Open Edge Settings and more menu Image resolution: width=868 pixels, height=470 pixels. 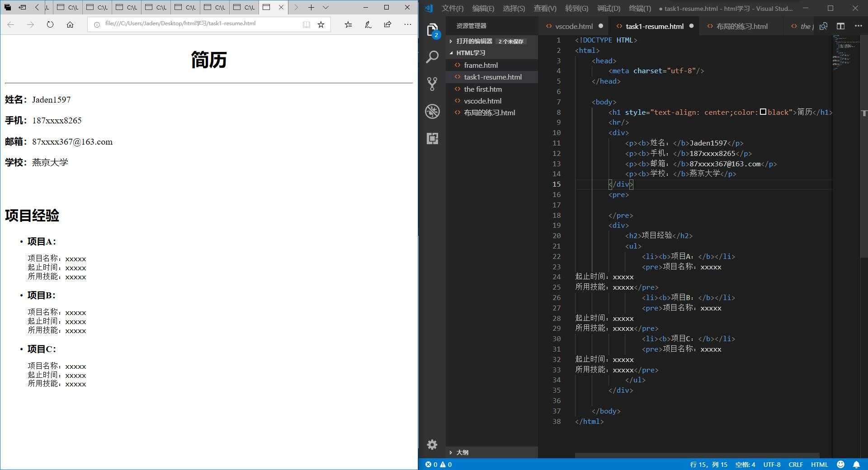(x=408, y=25)
